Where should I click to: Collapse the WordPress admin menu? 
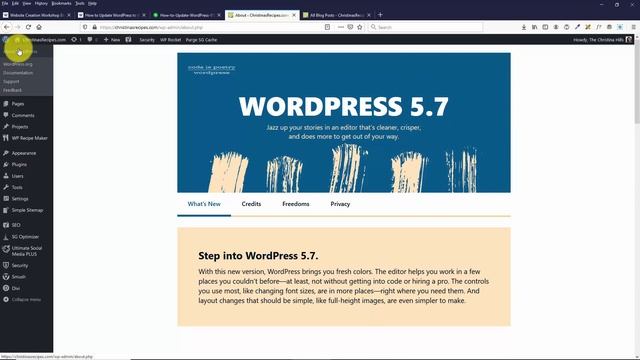pos(22,300)
